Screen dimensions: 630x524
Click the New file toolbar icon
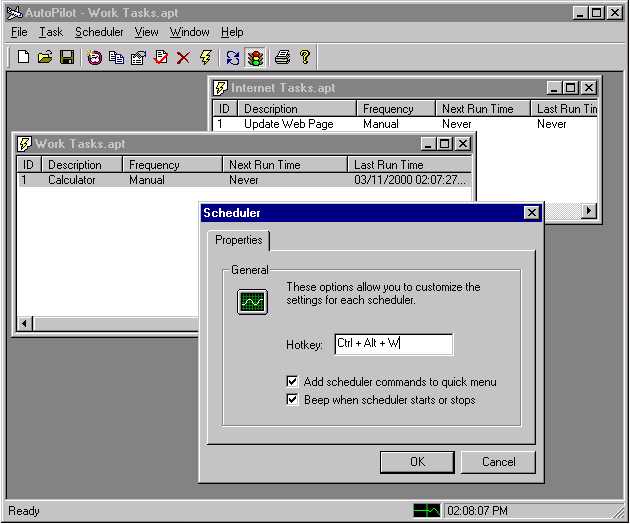[x=23, y=57]
